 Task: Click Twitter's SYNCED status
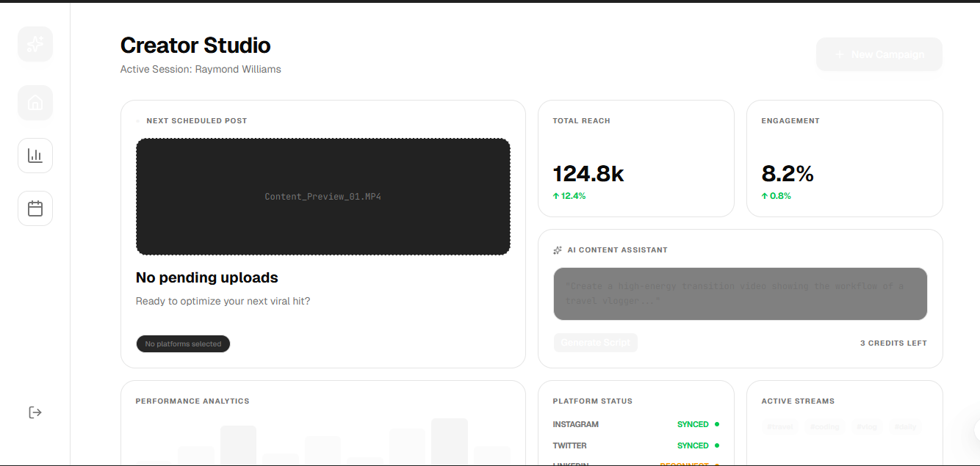click(693, 445)
